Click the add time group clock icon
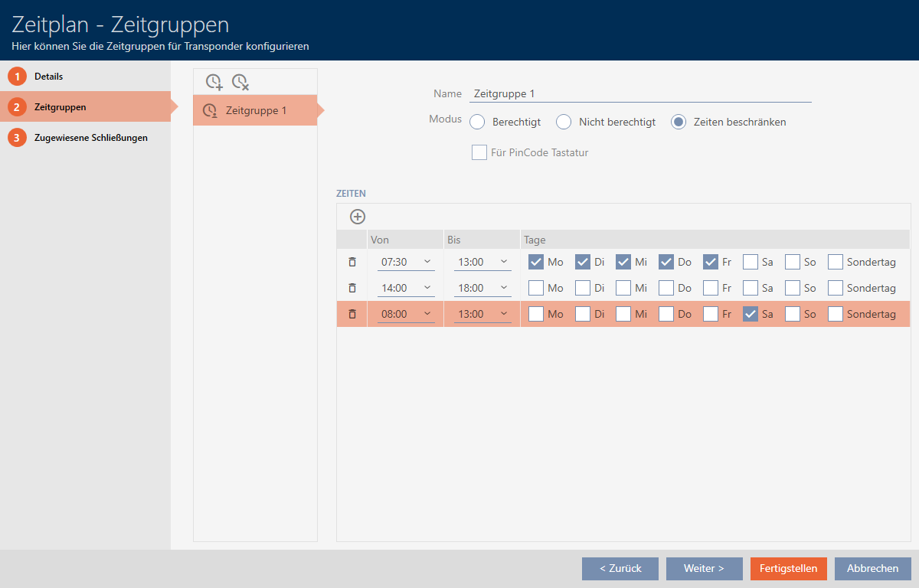Viewport: 919px width, 588px height. (x=214, y=81)
